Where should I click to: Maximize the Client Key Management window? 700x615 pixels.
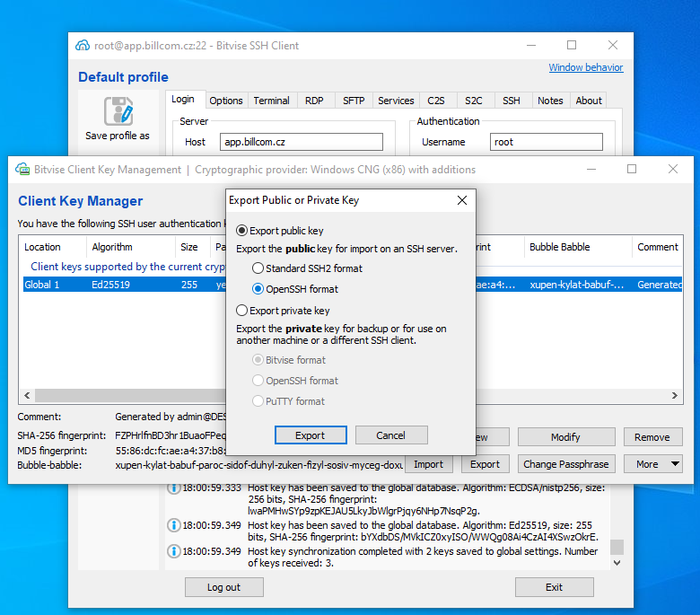(x=631, y=170)
